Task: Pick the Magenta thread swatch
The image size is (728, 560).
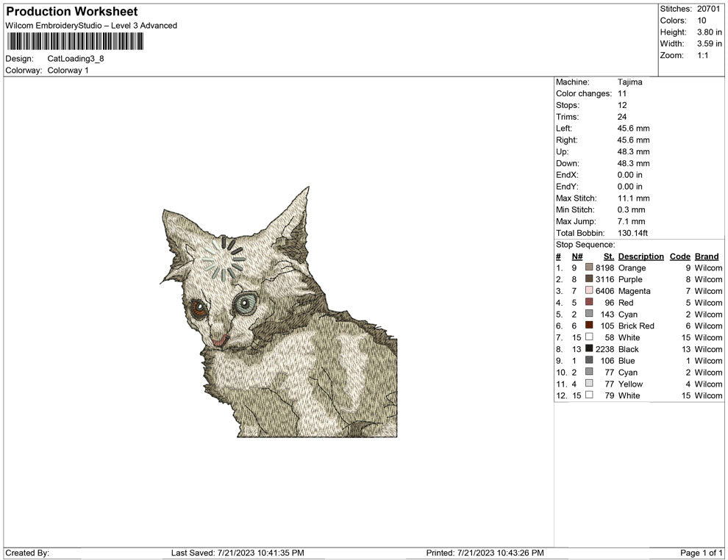Action: pos(589,291)
